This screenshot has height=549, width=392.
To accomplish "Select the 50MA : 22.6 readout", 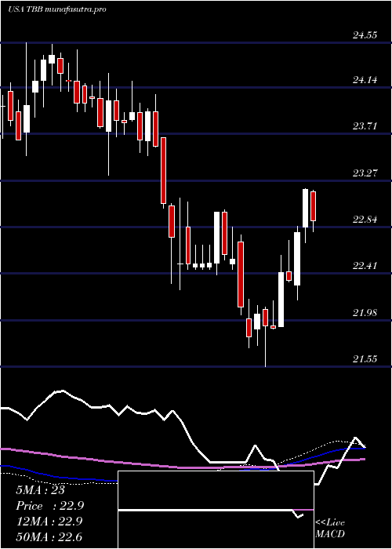I will click(x=49, y=537).
